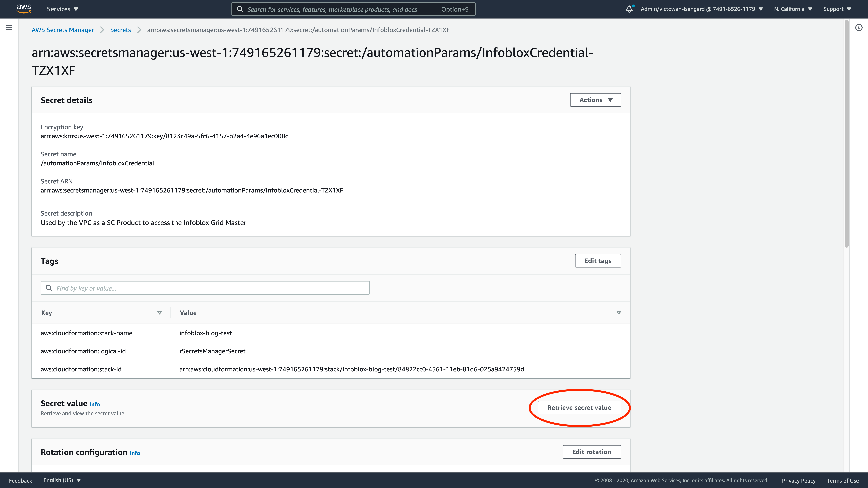
Task: Click the Edit rotation button
Action: 592,452
